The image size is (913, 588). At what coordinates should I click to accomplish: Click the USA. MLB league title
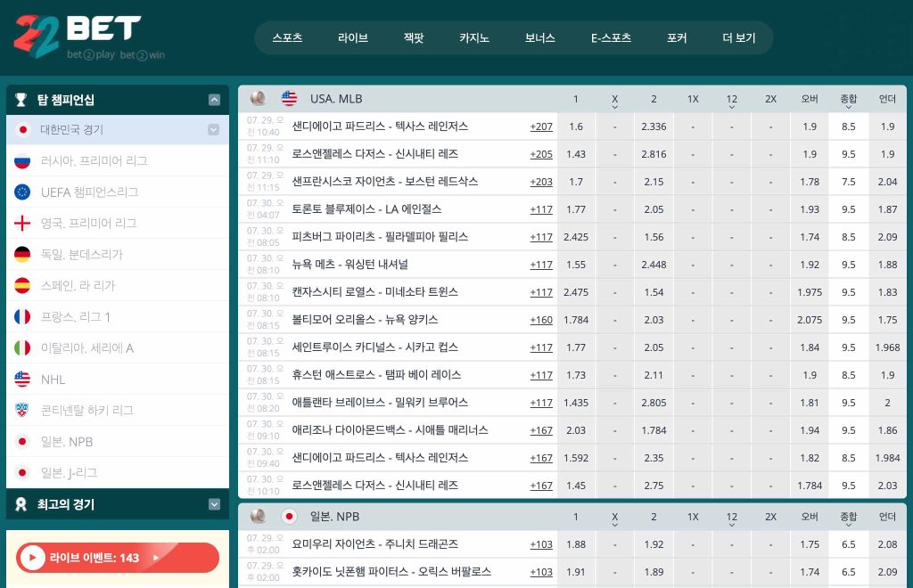click(336, 99)
